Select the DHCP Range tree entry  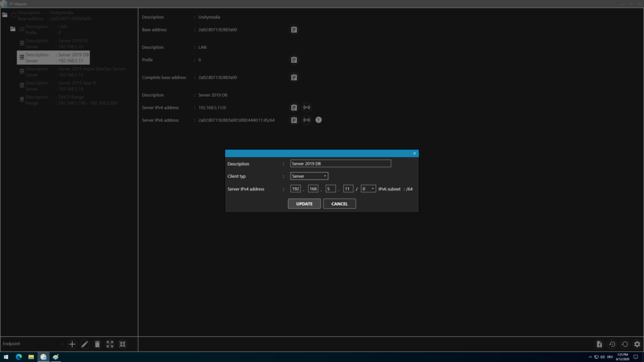pos(68,100)
